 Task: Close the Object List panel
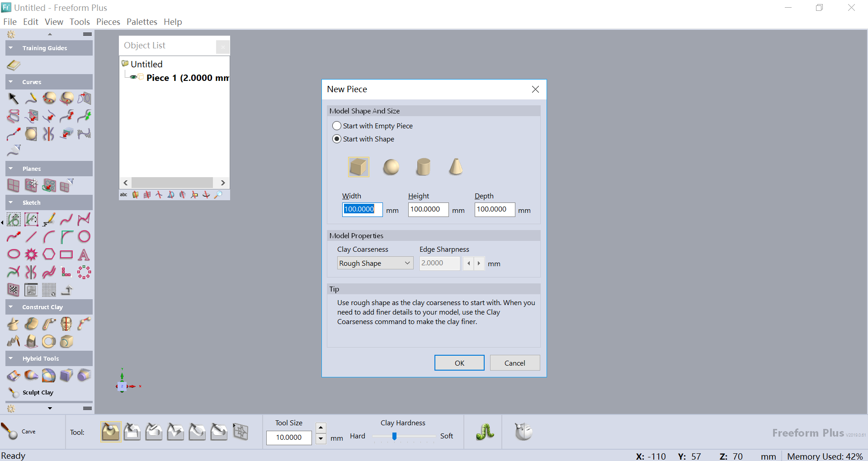(x=223, y=47)
